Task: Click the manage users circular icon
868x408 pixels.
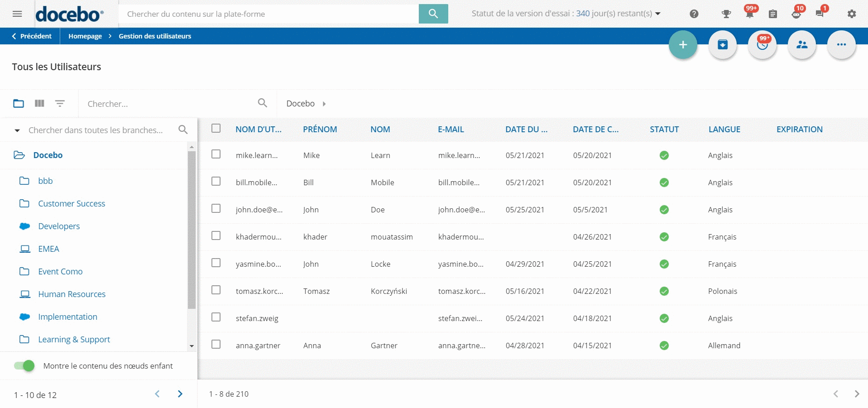Action: point(802,44)
